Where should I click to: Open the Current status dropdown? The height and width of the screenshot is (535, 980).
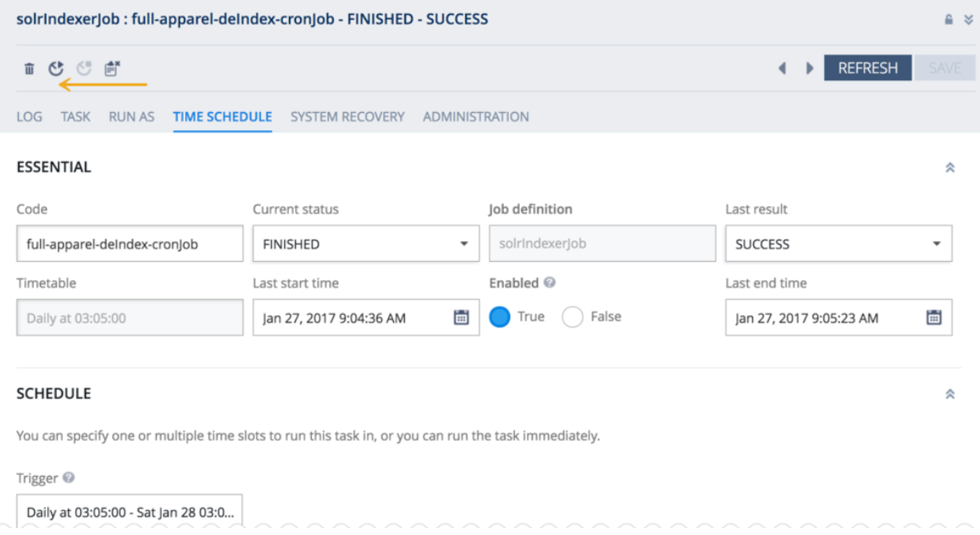click(x=366, y=244)
